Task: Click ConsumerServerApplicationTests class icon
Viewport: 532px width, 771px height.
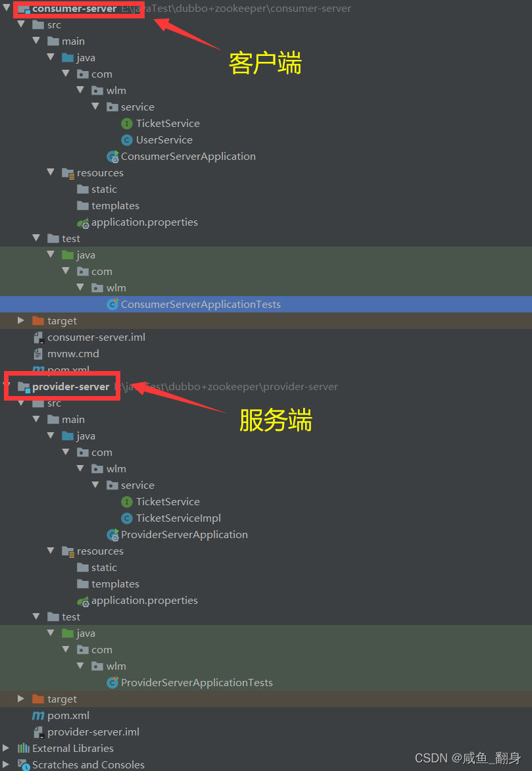Action: 112,305
